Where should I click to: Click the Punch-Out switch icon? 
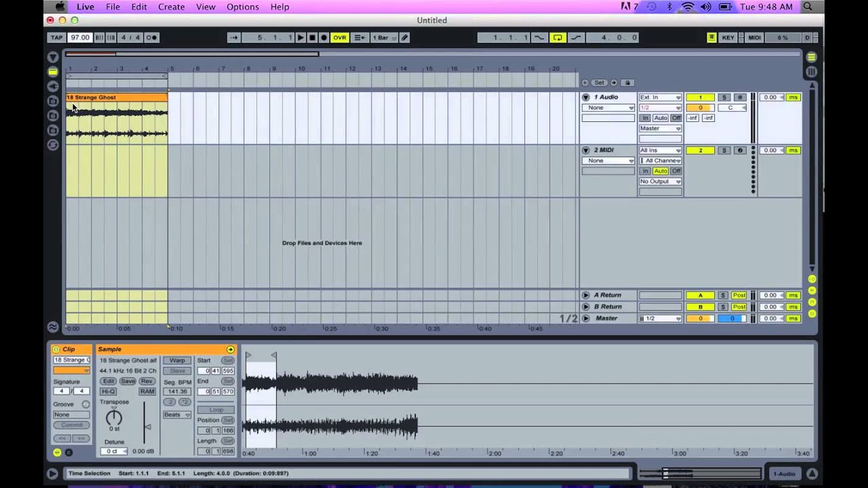click(x=576, y=37)
